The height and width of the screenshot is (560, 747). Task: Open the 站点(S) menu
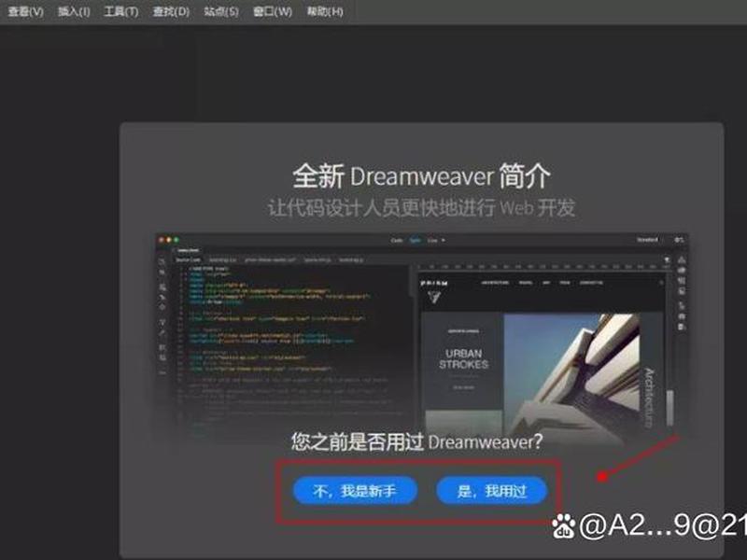coord(221,11)
